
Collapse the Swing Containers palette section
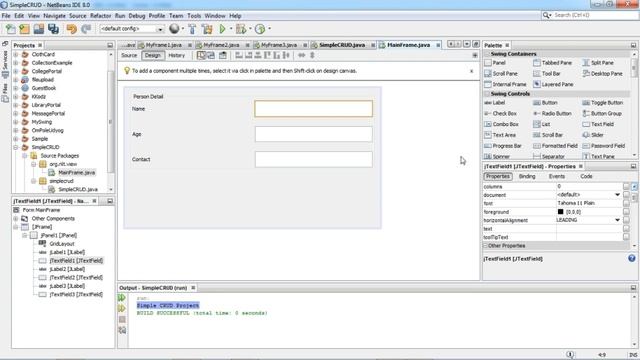[x=487, y=54]
